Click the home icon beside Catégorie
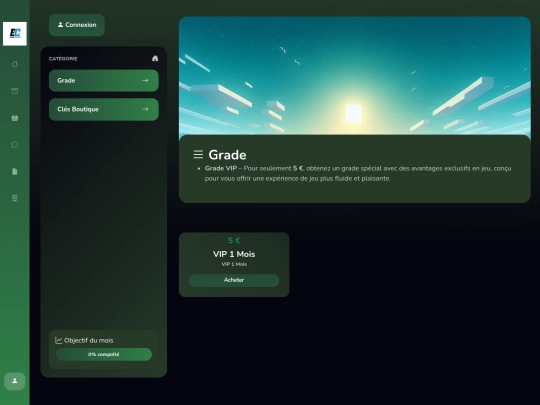 tap(155, 59)
